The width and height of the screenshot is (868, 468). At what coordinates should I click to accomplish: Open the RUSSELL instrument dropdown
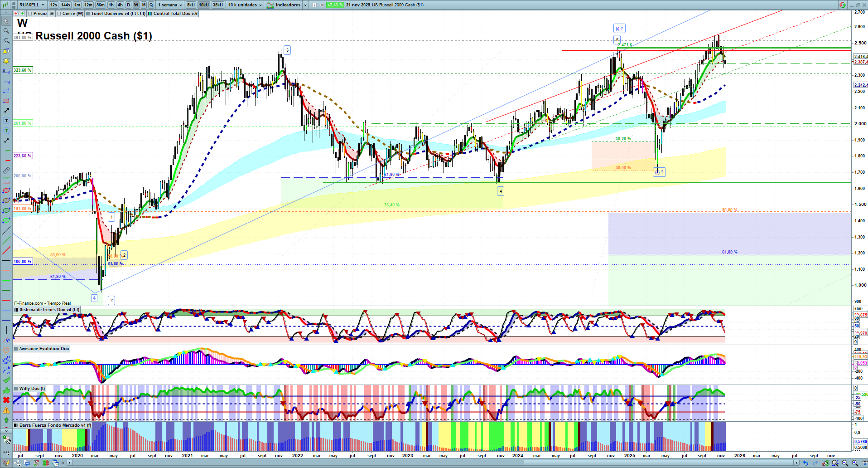click(32, 5)
